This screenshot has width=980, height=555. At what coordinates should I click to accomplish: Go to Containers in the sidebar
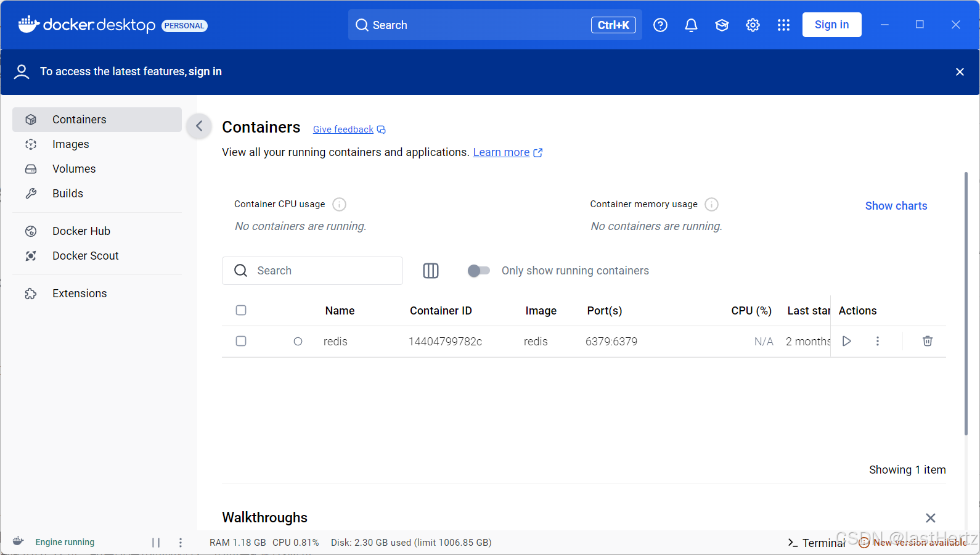pos(97,120)
